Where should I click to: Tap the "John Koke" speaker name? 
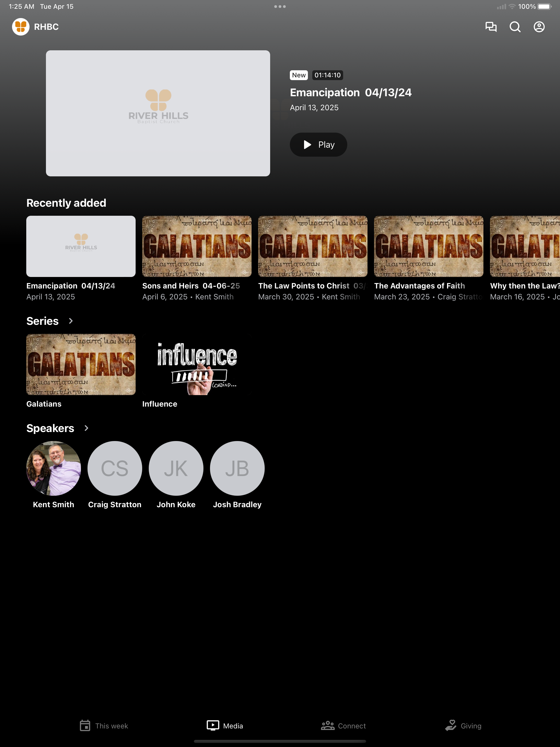click(x=176, y=504)
